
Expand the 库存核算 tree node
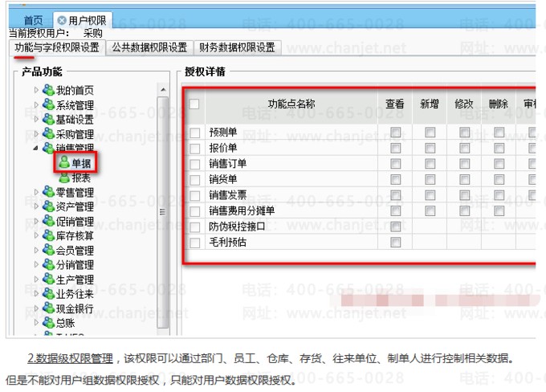[36, 235]
